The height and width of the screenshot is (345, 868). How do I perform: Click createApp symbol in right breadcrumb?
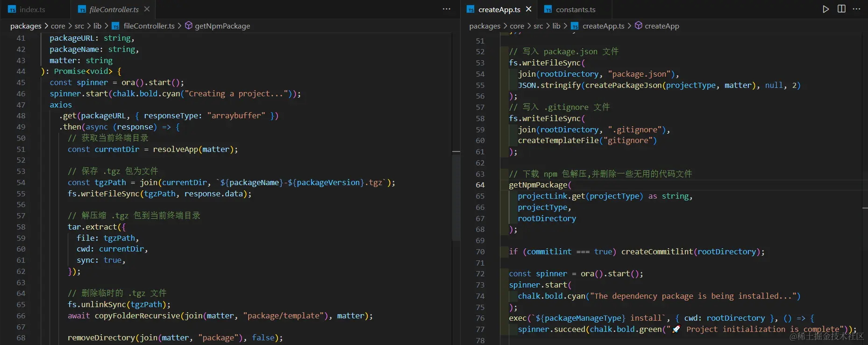(662, 26)
